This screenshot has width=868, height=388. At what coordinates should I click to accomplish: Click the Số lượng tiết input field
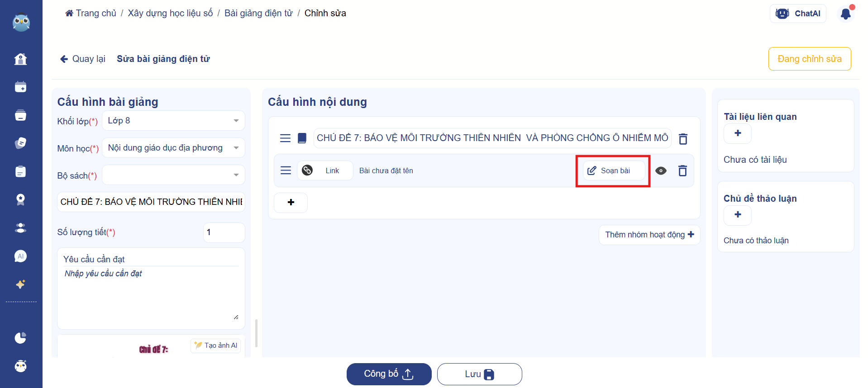[224, 232]
